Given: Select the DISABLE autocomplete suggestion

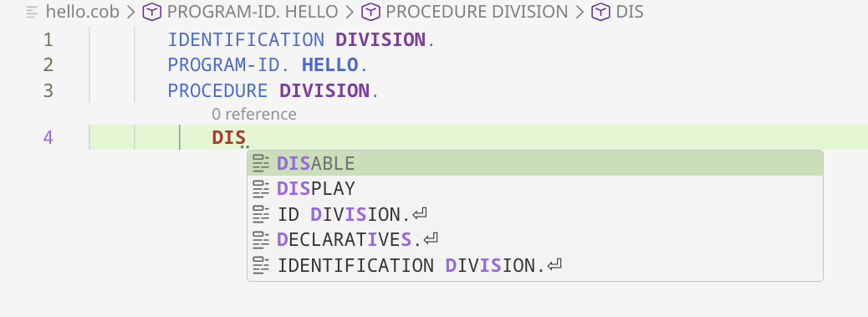Looking at the screenshot, I should pos(534,163).
